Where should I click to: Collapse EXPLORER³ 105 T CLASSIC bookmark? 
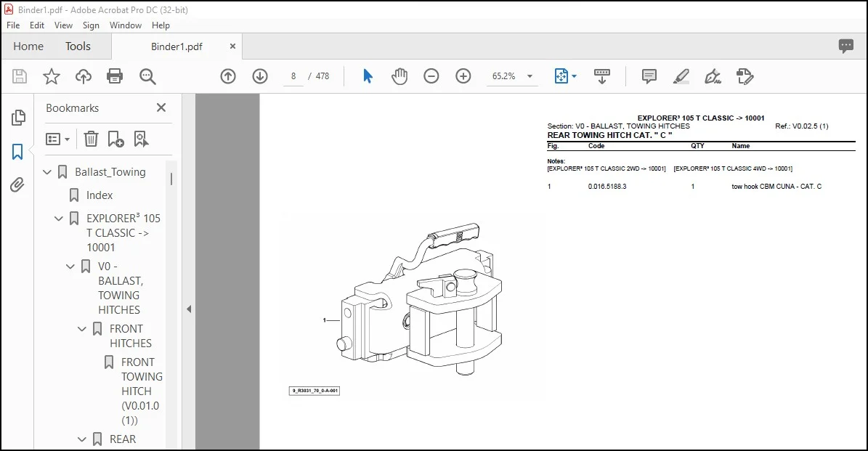[x=59, y=219]
